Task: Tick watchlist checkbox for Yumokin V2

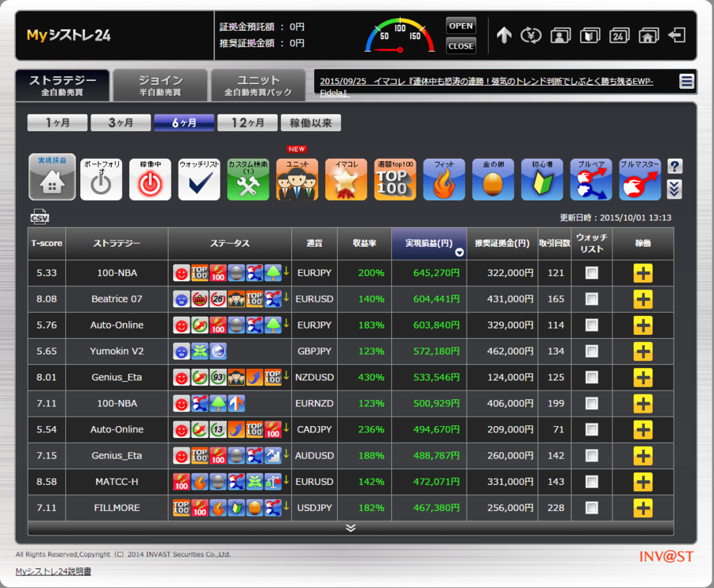Action: pyautogui.click(x=592, y=352)
